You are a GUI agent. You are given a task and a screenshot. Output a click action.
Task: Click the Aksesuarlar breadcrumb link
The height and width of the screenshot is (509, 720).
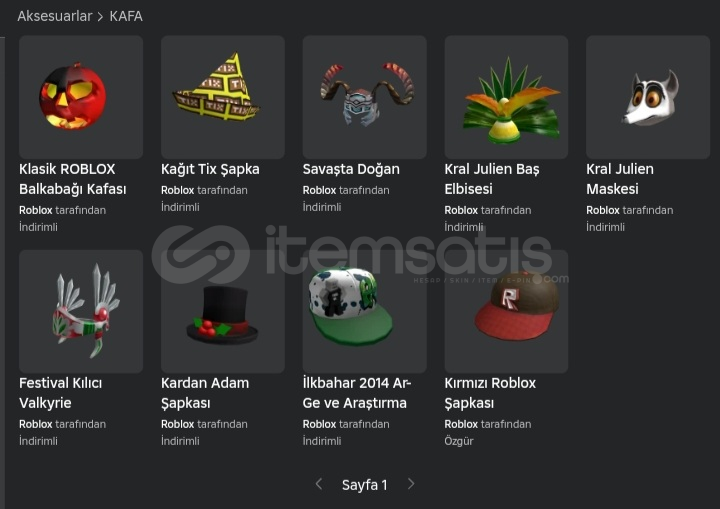pyautogui.click(x=55, y=16)
